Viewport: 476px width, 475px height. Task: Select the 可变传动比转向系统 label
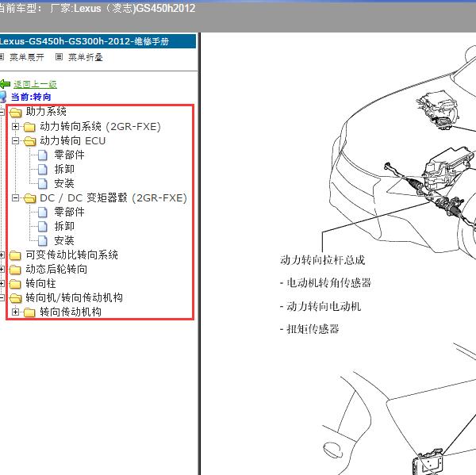pyautogui.click(x=72, y=255)
